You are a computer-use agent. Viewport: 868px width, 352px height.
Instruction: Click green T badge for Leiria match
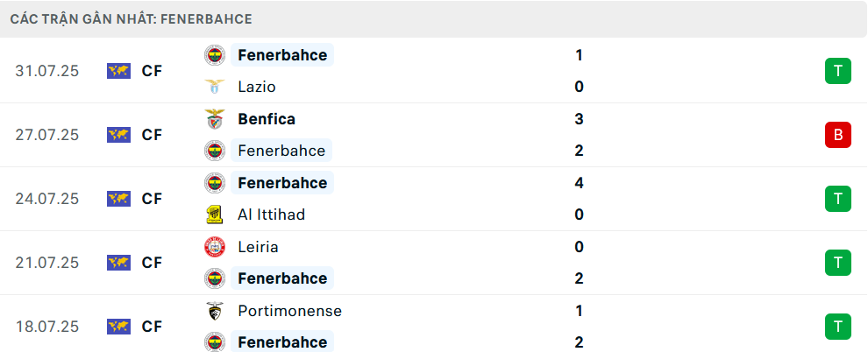pos(838,263)
